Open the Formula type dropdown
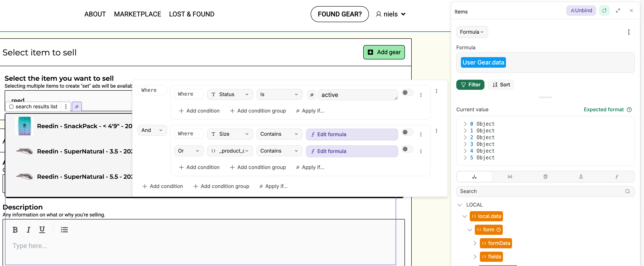This screenshot has height=266, width=644. click(x=472, y=32)
